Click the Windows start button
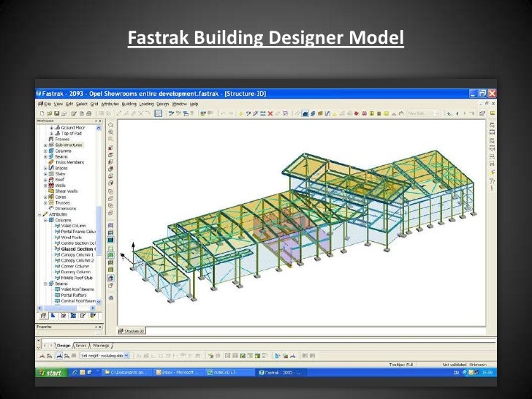The image size is (532, 399). (x=52, y=373)
